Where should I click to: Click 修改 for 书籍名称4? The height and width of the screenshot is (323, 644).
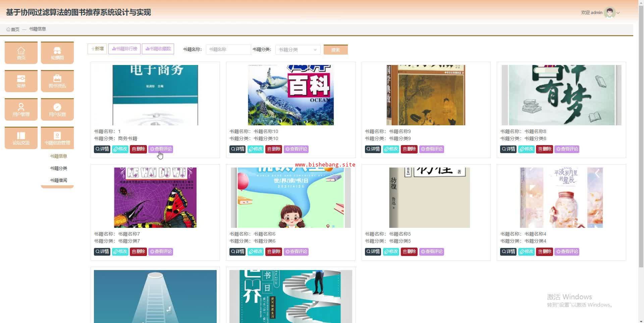click(526, 252)
